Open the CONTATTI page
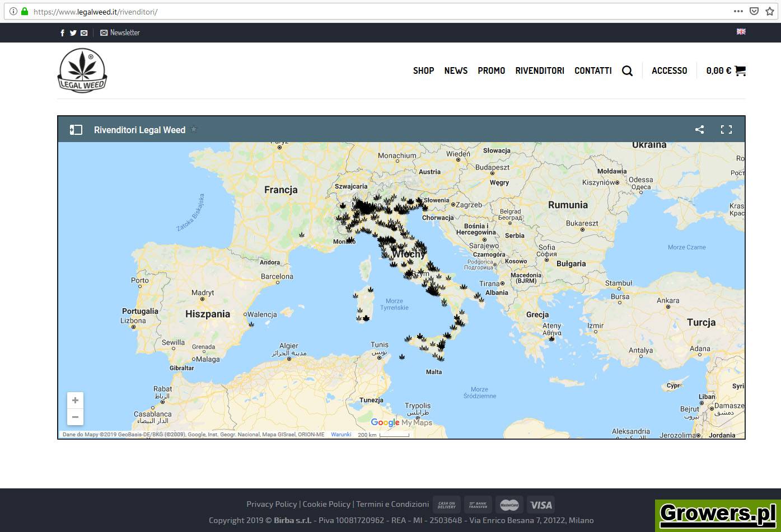This screenshot has height=532, width=781. (593, 70)
